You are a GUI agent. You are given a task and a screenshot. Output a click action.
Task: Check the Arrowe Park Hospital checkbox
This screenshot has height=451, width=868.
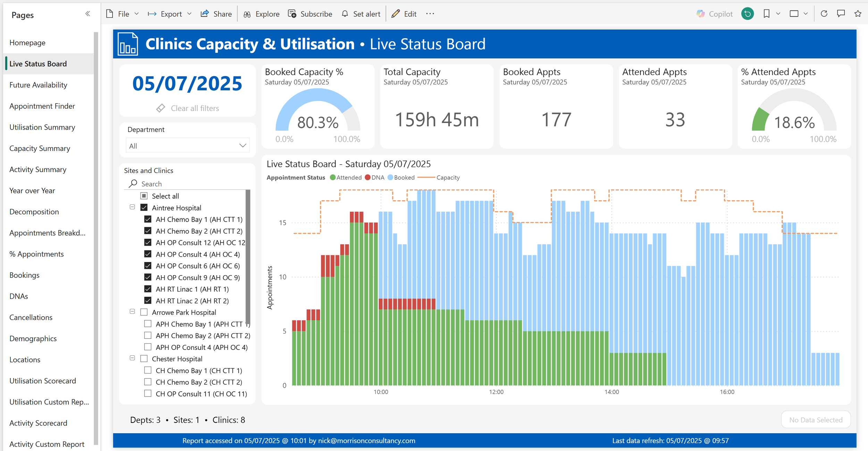click(x=144, y=312)
